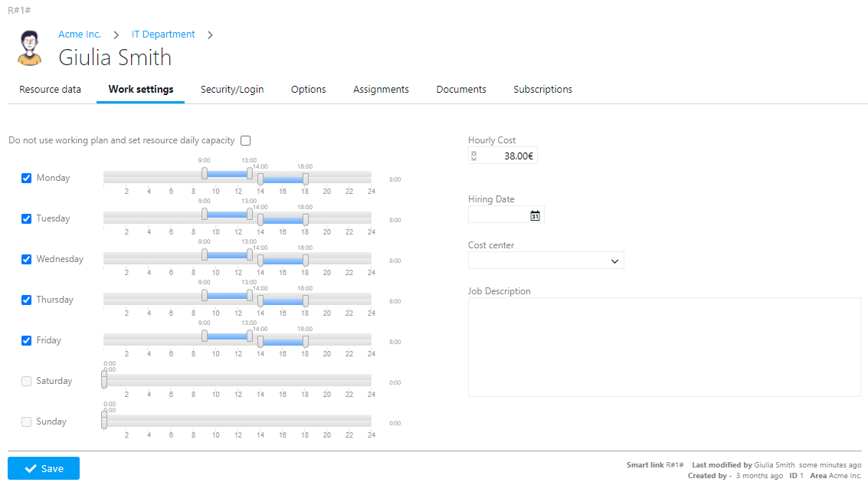Screen dimensions: 868x492
Task: Click Tuesday's 18:00 end slider handle
Action: tap(306, 219)
